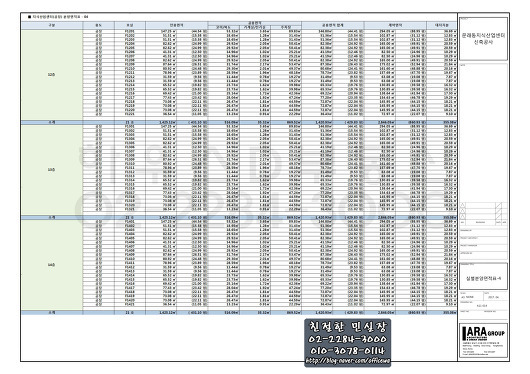Click phone number 02-2284-3000 in banner
The width and height of the screenshot is (530, 374).
pyautogui.click(x=348, y=339)
